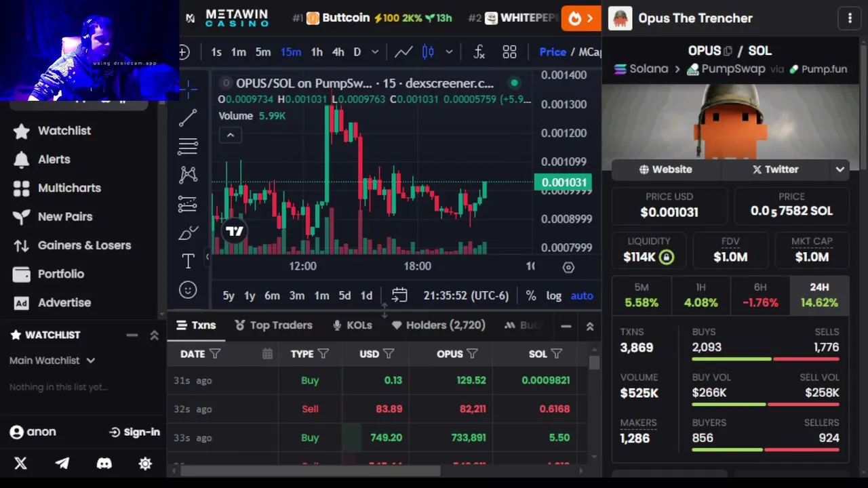The image size is (868, 488).
Task: Open the three-dot options menu
Action: pyautogui.click(x=850, y=18)
